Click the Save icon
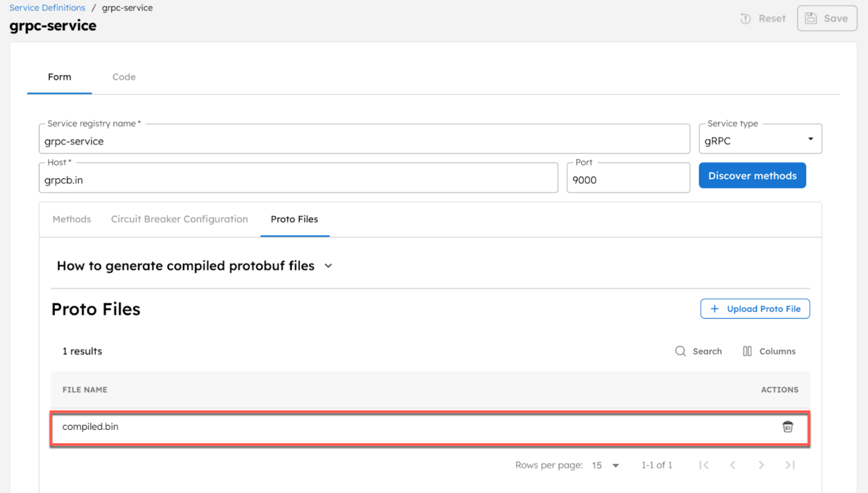This screenshot has height=493, width=868. point(811,18)
